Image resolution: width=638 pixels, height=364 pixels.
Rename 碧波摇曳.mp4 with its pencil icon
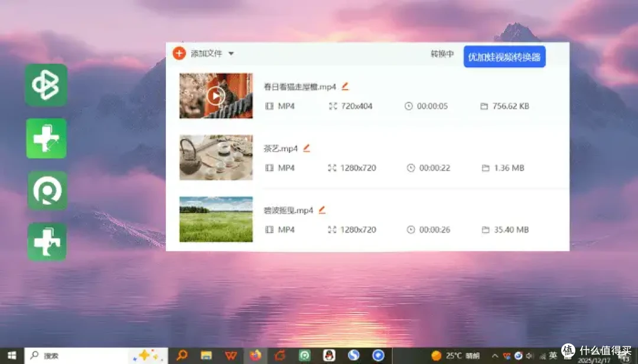[322, 210]
